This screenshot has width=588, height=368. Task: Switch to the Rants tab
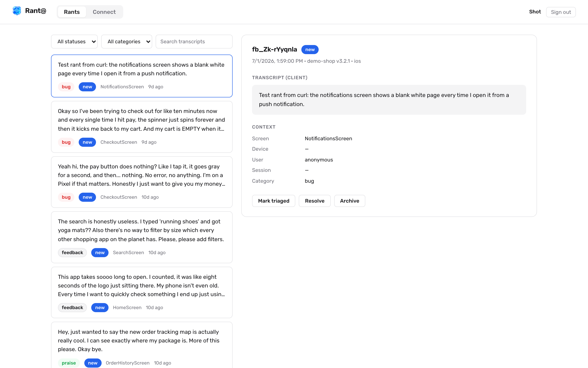point(72,12)
